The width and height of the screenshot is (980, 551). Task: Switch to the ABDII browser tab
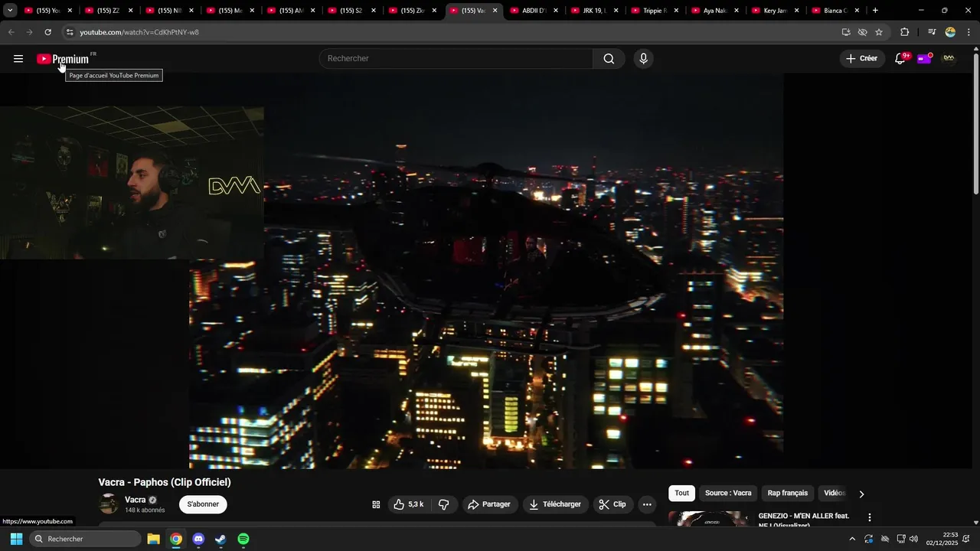click(x=534, y=11)
